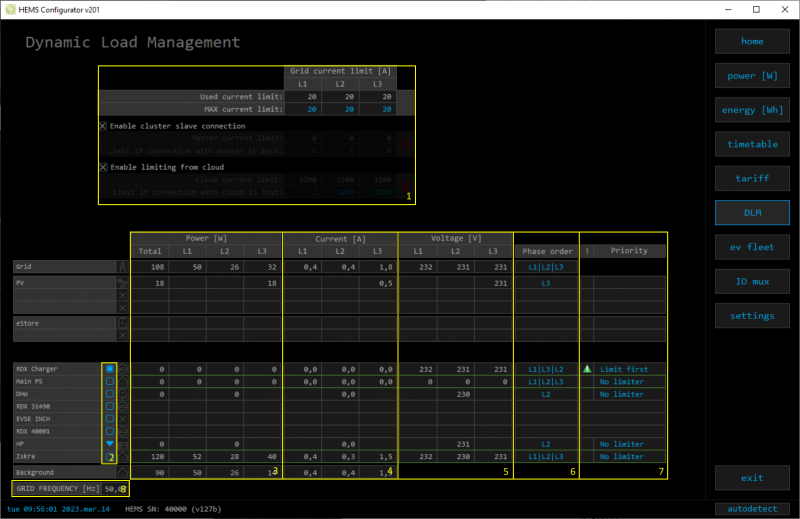Image resolution: width=800 pixels, height=519 pixels.
Task: Open the tariff page
Action: coord(752,178)
